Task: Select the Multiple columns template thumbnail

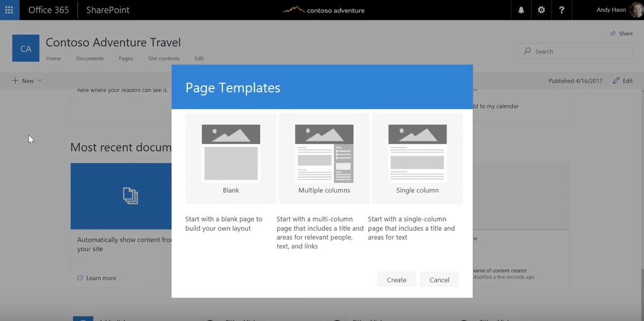Action: click(324, 153)
